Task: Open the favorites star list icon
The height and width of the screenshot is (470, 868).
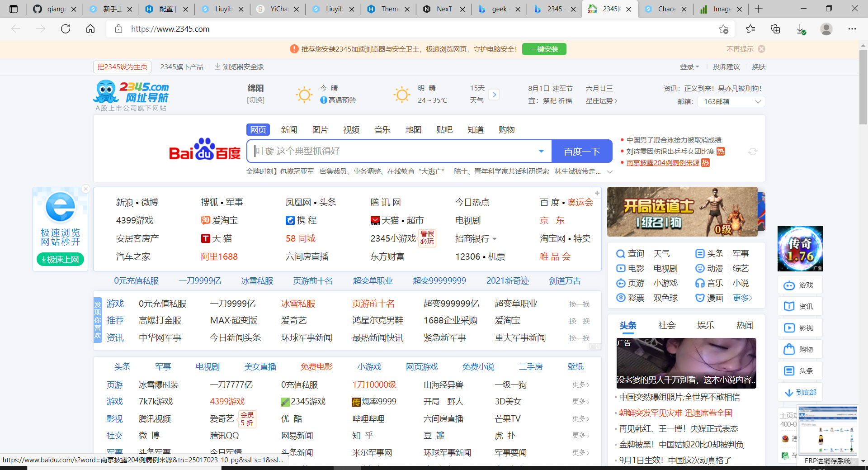Action: point(750,29)
